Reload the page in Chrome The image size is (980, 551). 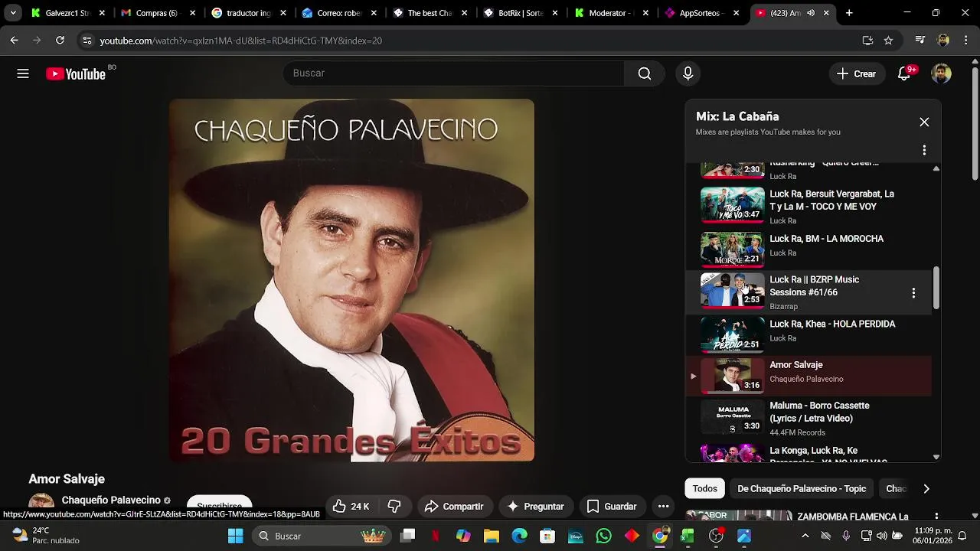60,41
